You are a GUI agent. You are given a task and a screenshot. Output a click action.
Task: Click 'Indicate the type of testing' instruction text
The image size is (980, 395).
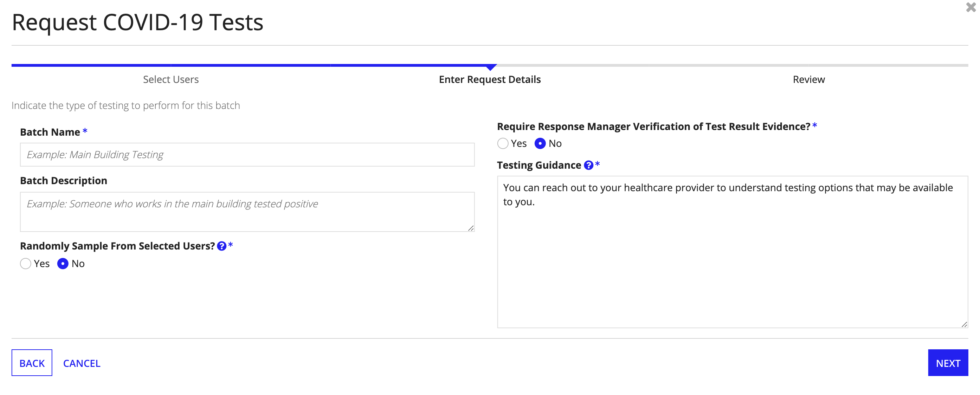pyautogui.click(x=125, y=105)
